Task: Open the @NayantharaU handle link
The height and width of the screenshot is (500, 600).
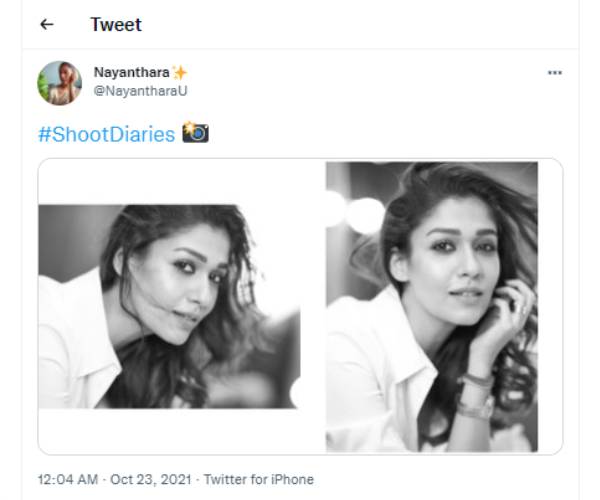Action: 141,91
